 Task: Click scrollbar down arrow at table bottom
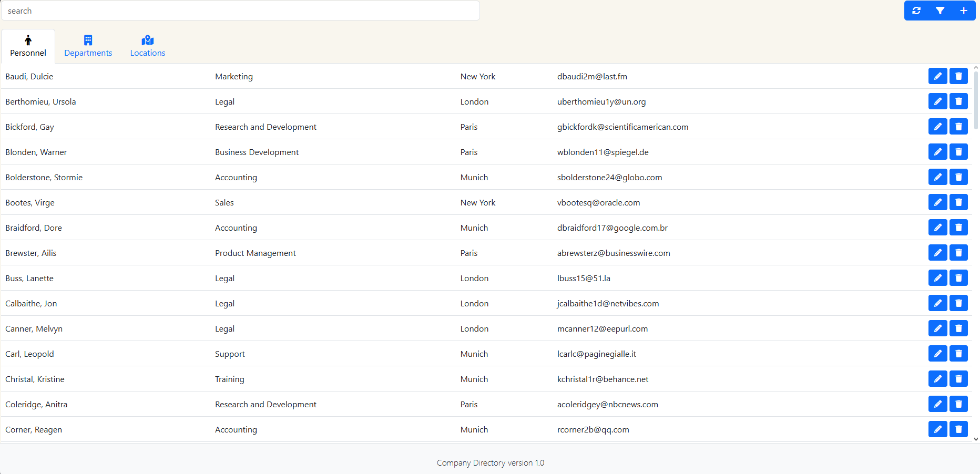[x=976, y=439]
